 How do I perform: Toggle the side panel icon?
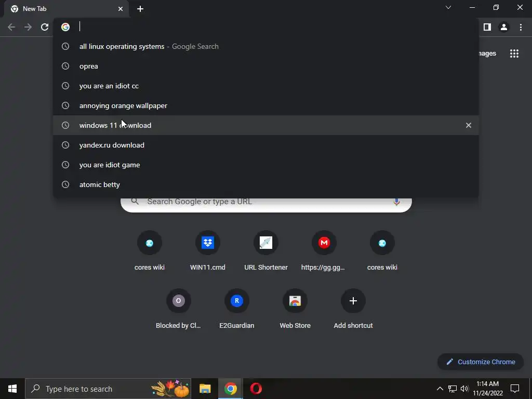point(487,27)
